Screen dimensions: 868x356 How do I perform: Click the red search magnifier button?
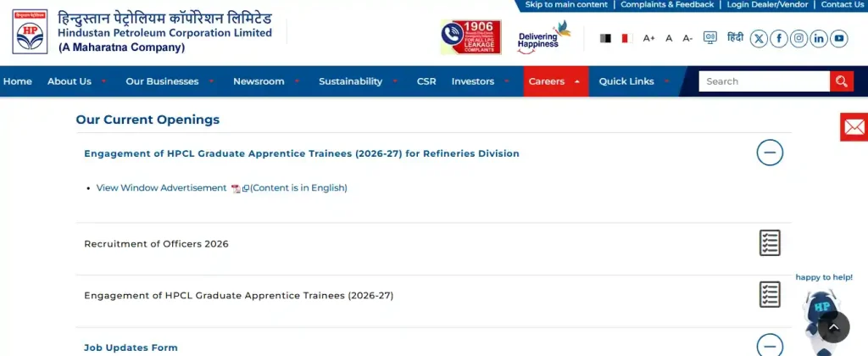[841, 81]
